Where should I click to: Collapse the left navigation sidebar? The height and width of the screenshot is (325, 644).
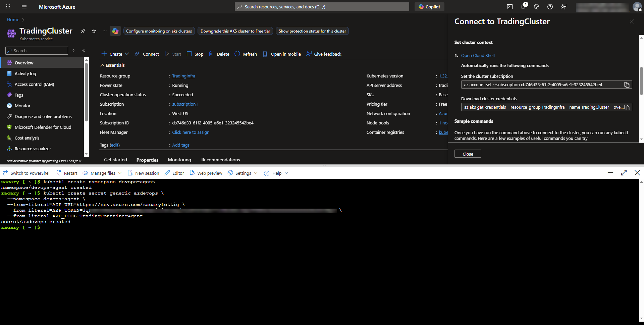pyautogui.click(x=84, y=51)
